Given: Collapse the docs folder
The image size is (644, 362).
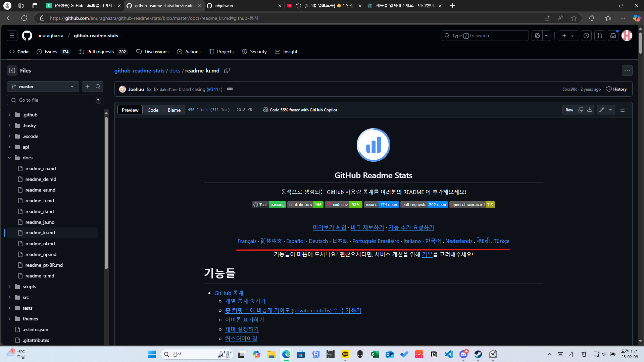Looking at the screenshot, I should click(x=9, y=158).
